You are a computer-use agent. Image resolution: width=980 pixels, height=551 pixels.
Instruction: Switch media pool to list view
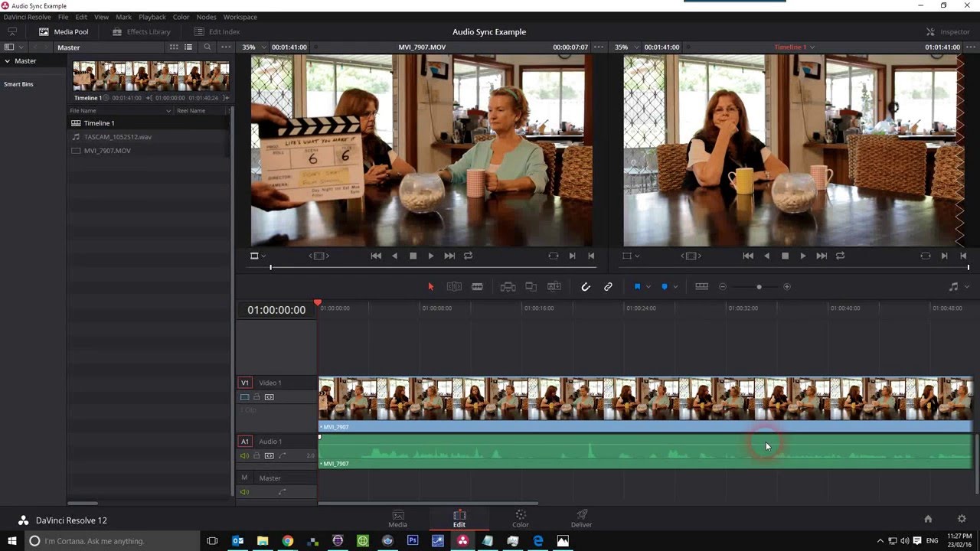pos(188,47)
